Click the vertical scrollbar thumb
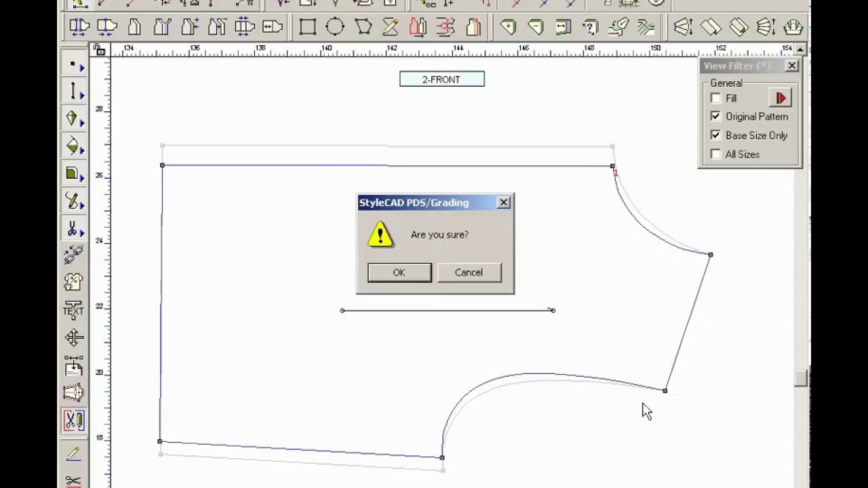 (x=801, y=378)
